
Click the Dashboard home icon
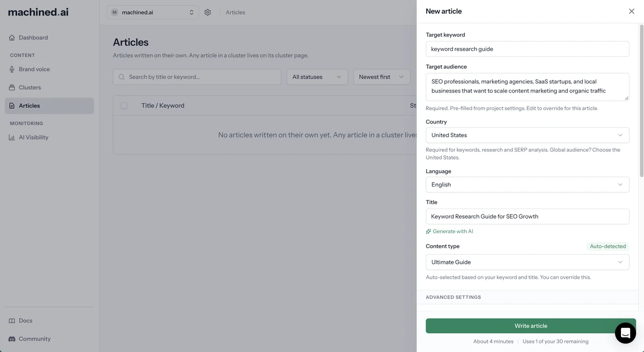[x=12, y=38]
